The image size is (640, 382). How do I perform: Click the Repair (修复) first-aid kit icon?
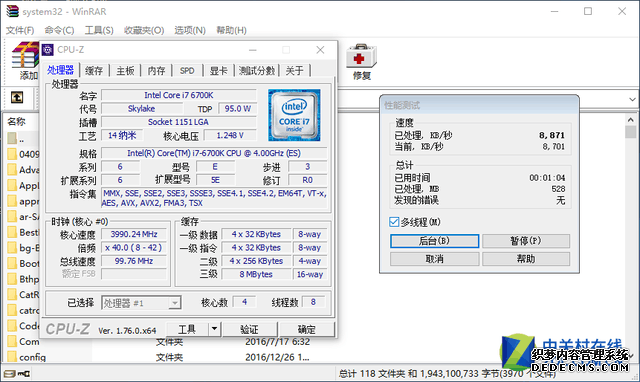click(x=361, y=56)
